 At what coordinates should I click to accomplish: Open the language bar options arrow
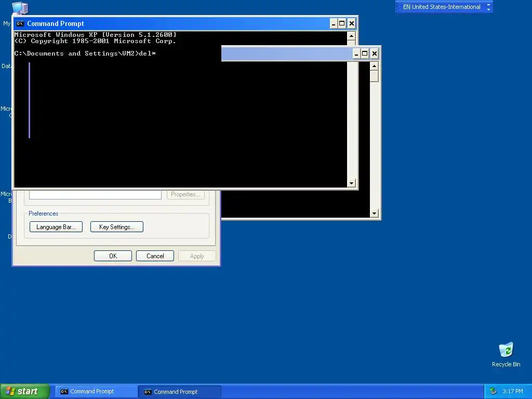point(488,9)
